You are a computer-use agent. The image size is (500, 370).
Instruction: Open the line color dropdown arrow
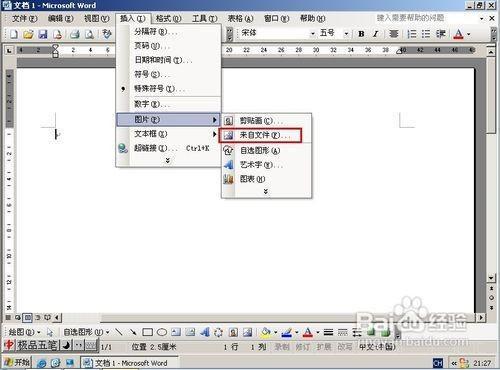[x=296, y=332]
